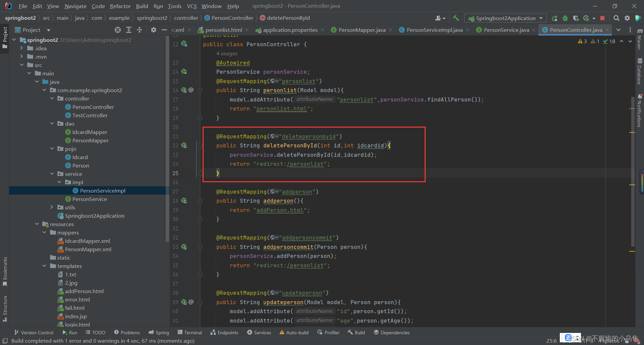Expand the .idea folder

21,48
